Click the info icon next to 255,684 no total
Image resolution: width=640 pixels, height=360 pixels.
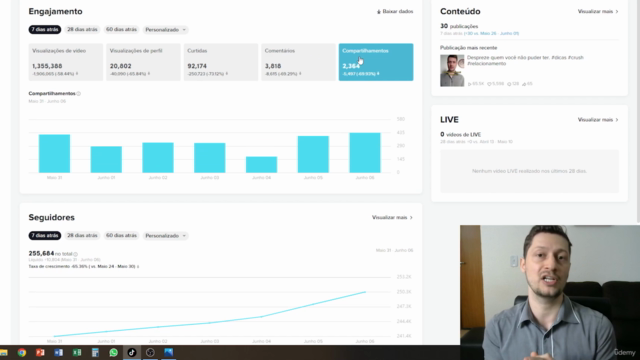76,254
